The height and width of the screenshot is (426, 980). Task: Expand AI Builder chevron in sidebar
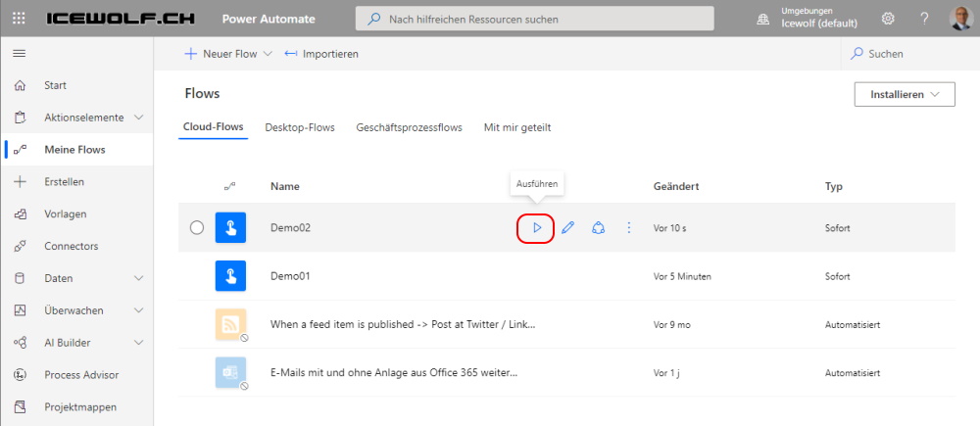tap(139, 343)
